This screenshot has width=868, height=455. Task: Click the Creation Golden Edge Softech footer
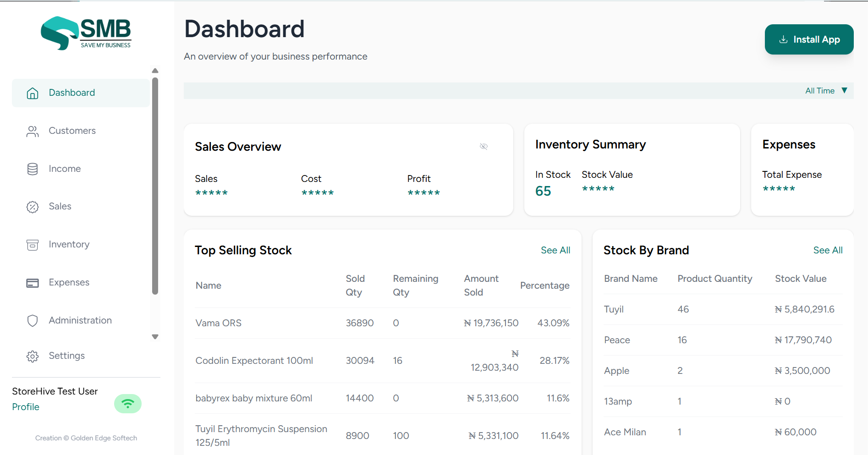[x=86, y=438]
